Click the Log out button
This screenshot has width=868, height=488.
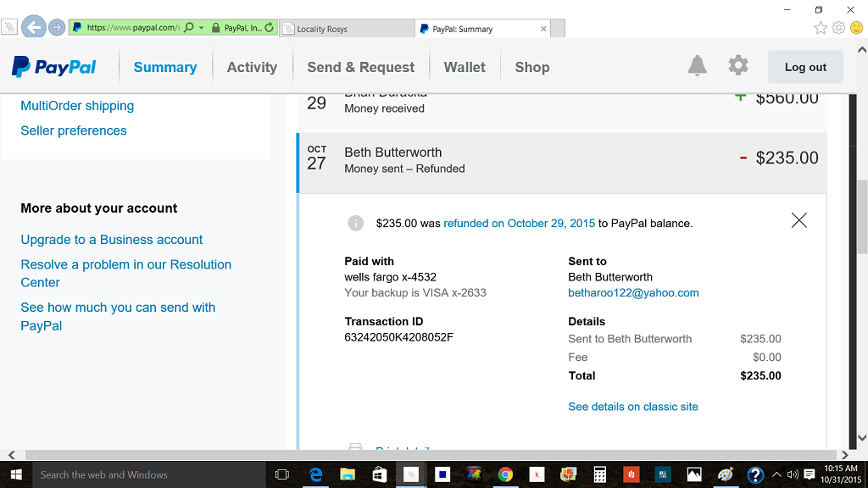pos(805,67)
